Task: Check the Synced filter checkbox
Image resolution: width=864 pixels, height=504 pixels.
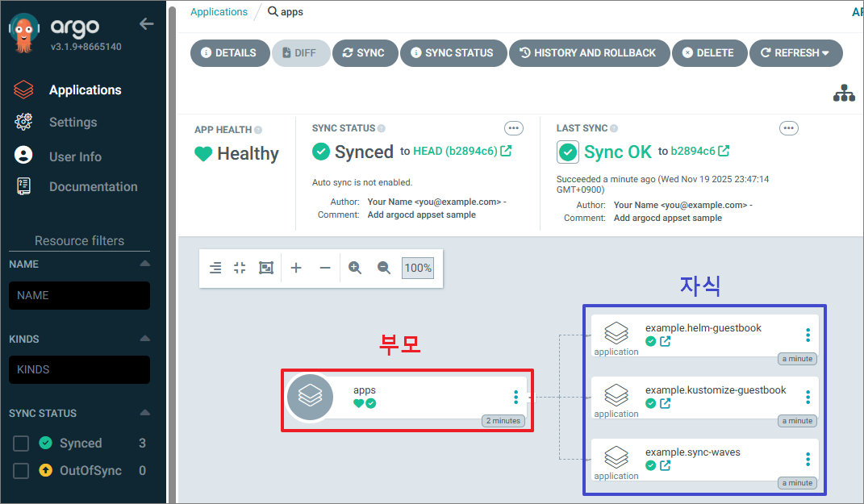Action: pos(21,444)
